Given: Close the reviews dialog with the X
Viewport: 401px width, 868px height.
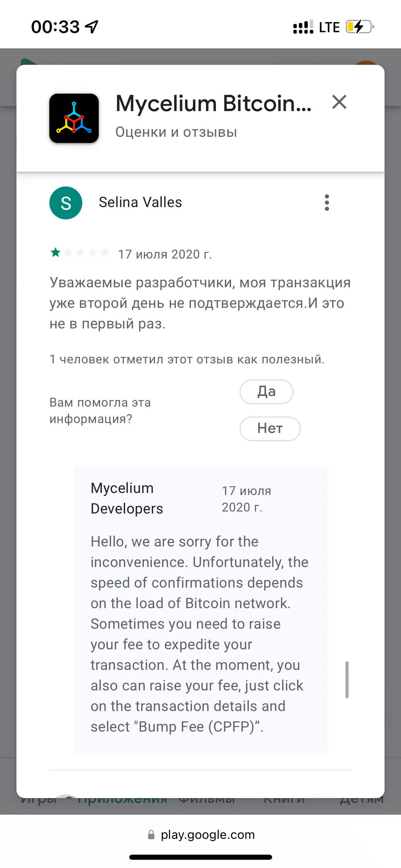Looking at the screenshot, I should [x=339, y=102].
